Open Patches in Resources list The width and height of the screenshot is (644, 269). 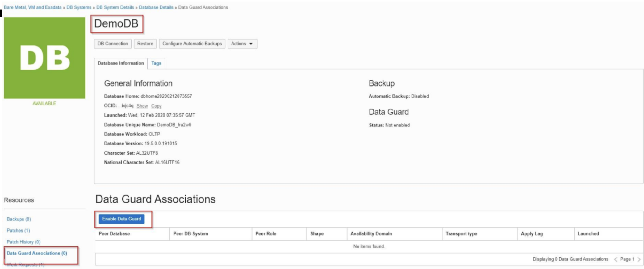coord(18,231)
